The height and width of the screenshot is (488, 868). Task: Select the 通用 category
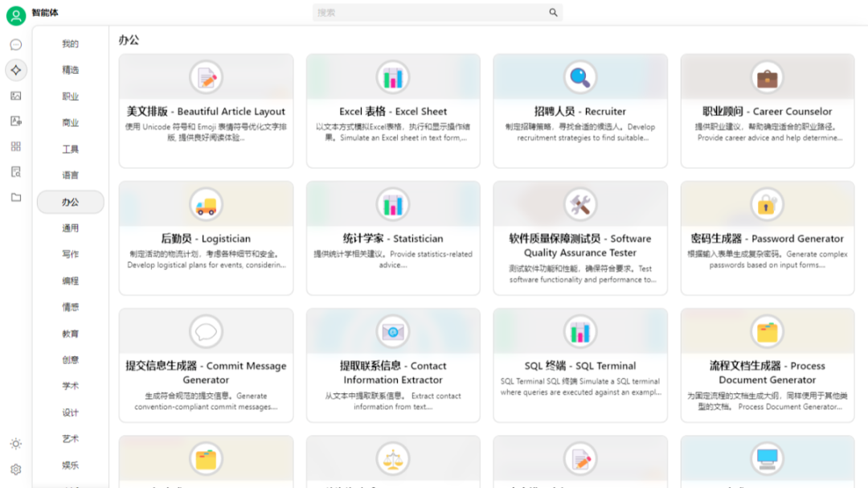pos(70,228)
